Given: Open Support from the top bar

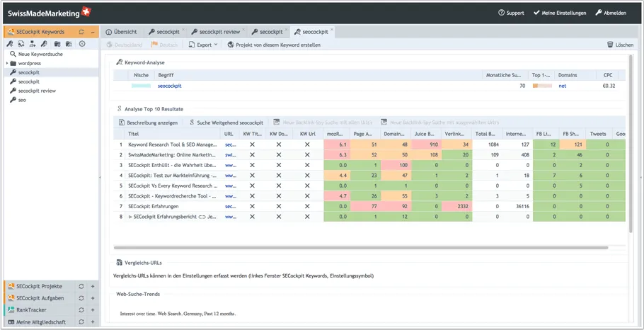Looking at the screenshot, I should [x=511, y=13].
